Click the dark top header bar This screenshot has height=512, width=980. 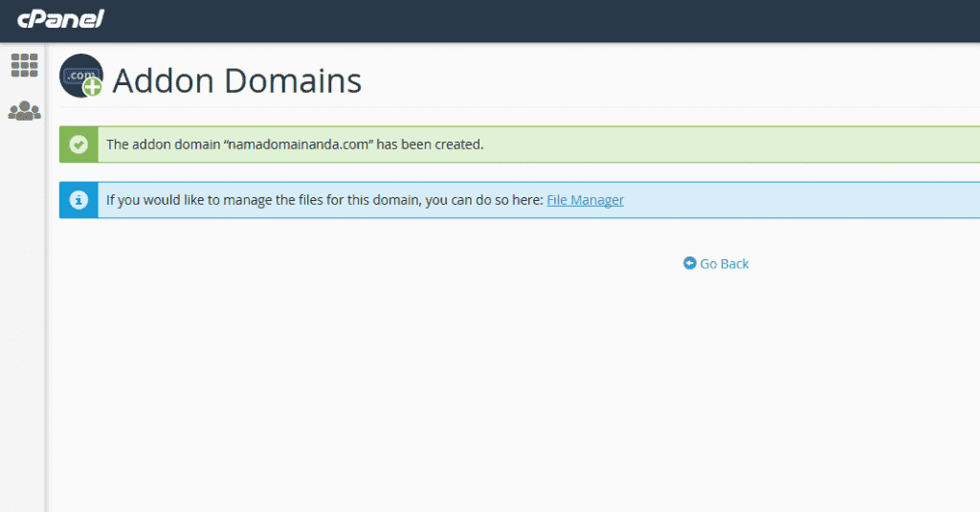[x=538, y=21]
